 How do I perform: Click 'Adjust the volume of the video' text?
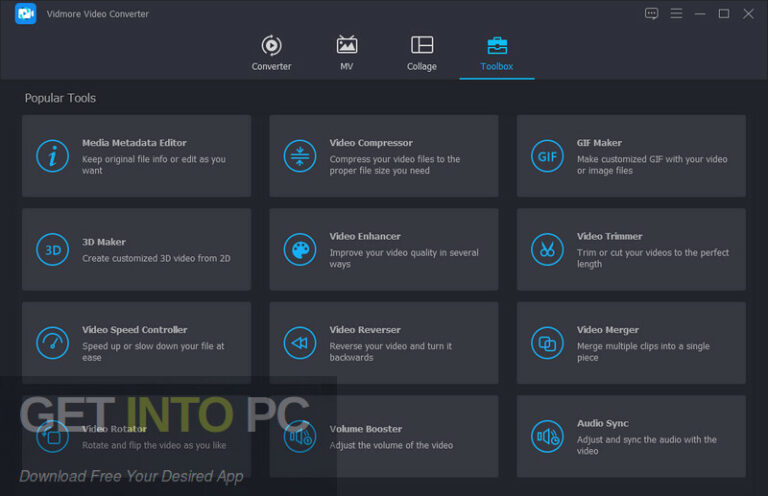pos(391,446)
